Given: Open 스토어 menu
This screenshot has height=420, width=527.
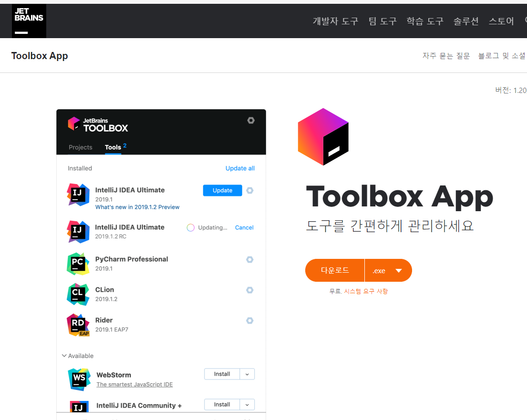Looking at the screenshot, I should coord(501,21).
